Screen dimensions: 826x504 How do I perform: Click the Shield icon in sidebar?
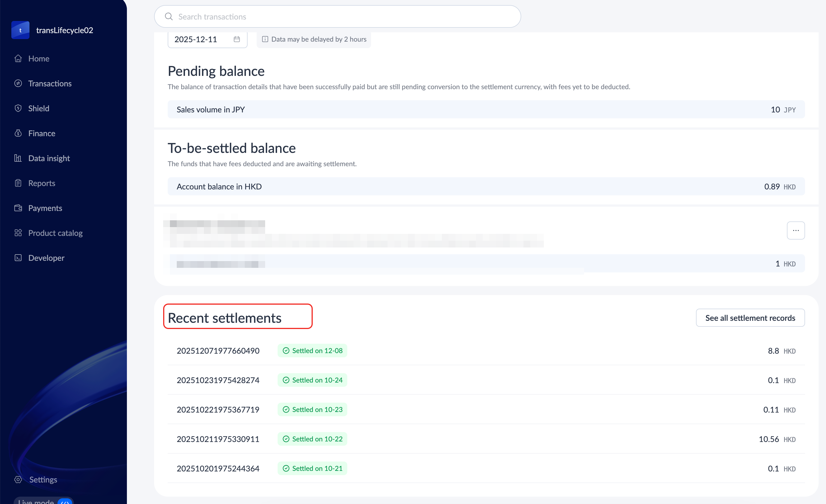click(18, 108)
